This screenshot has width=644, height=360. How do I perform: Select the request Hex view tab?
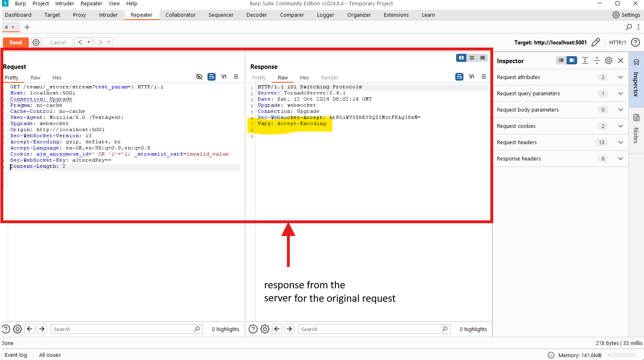tap(57, 77)
